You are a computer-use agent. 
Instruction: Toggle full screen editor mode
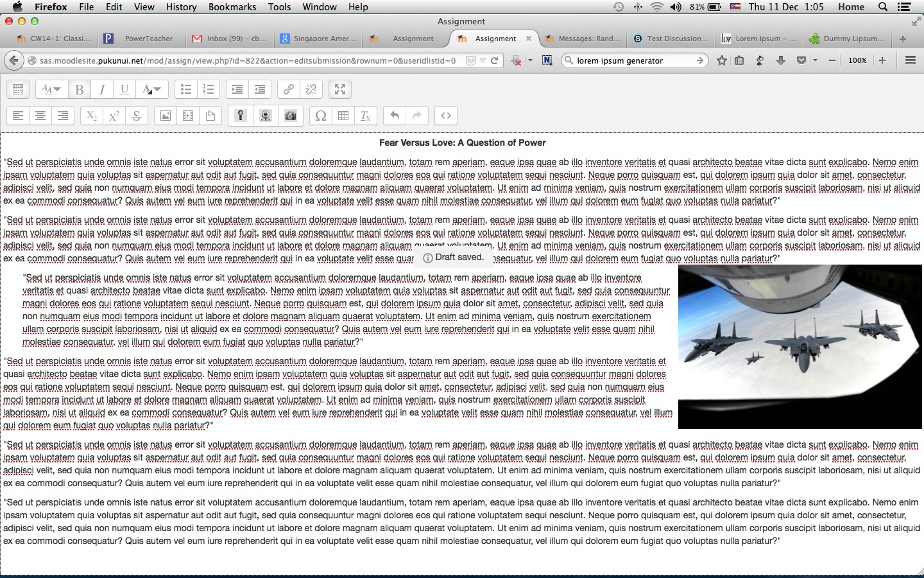click(x=340, y=89)
